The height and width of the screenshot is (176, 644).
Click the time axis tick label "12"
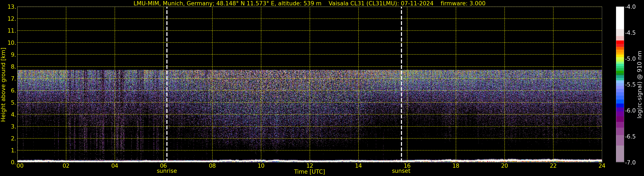(x=310, y=166)
